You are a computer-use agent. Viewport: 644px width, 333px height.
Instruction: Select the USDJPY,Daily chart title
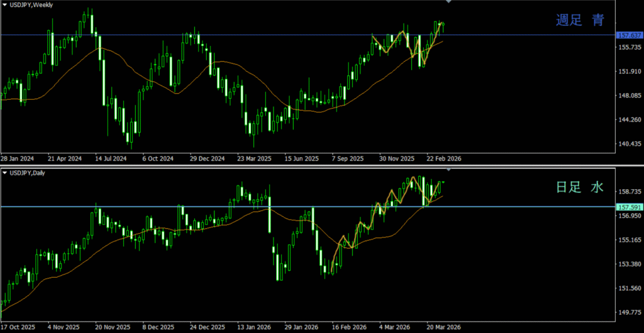click(30, 172)
